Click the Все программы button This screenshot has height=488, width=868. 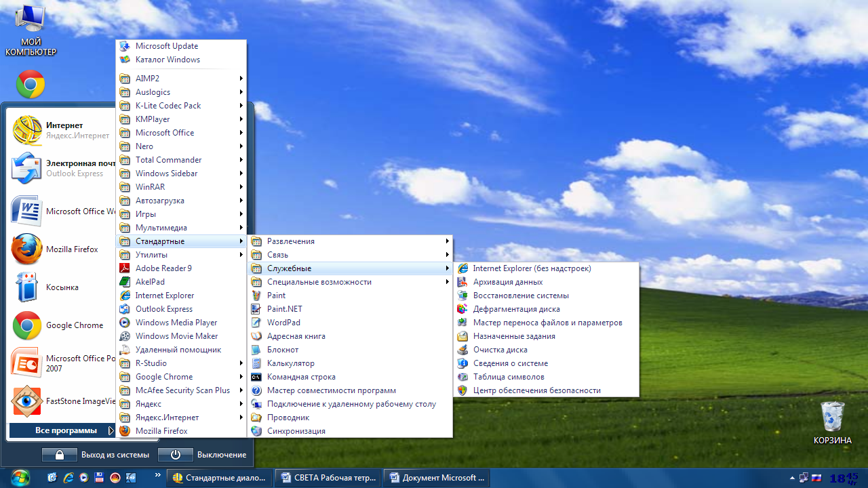coord(62,430)
